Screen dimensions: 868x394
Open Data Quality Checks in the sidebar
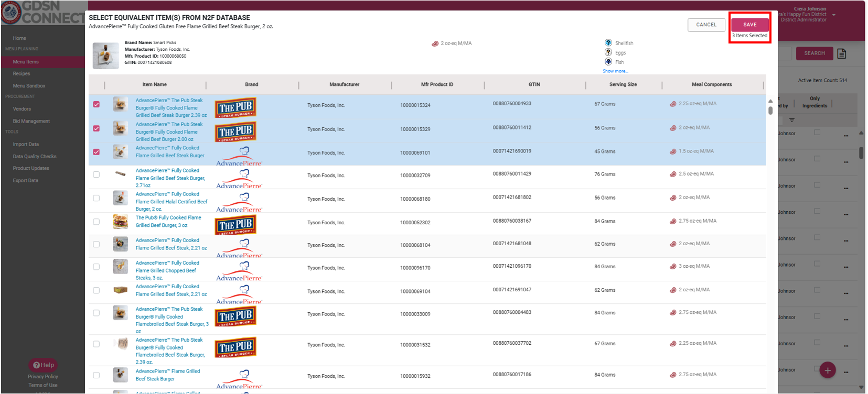click(35, 157)
